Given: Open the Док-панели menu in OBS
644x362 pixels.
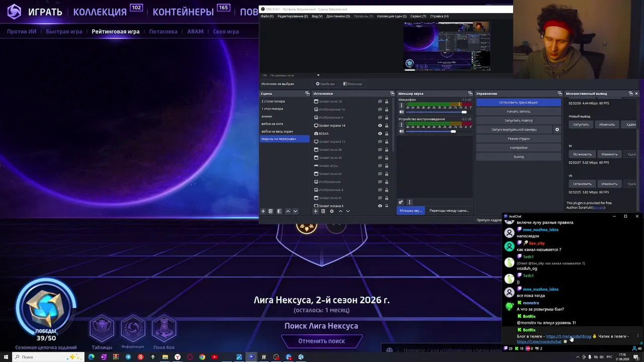Looking at the screenshot, I should [x=338, y=16].
